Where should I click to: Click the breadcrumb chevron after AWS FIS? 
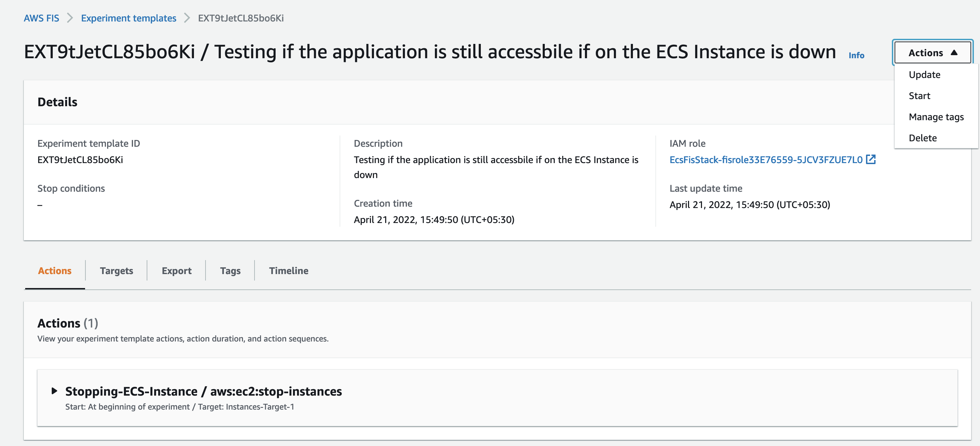pos(70,18)
